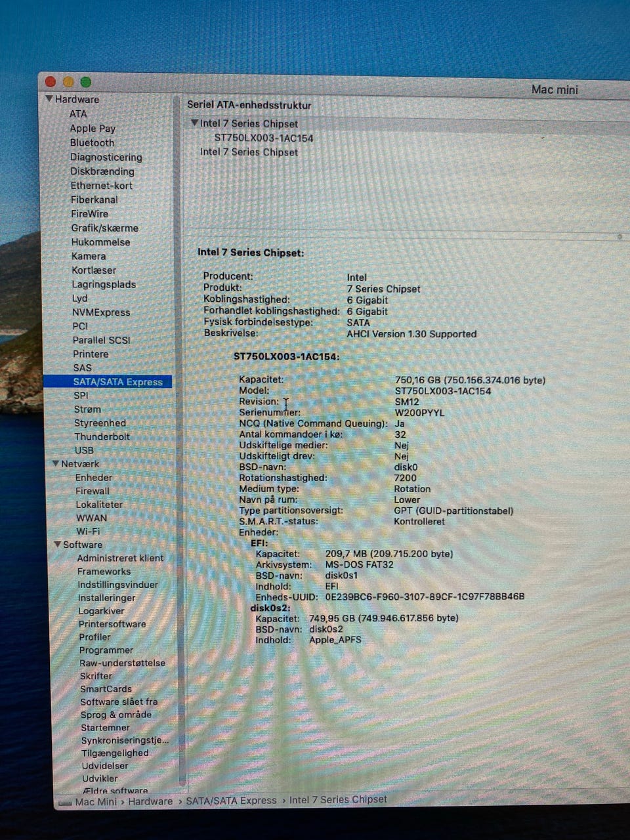Viewport: 630px width, 840px height.
Task: Open ATA in the sidebar
Action: pyautogui.click(x=78, y=114)
